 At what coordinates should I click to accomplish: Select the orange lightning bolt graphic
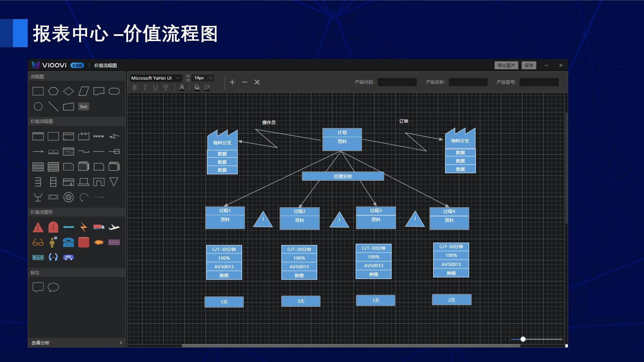click(83, 227)
